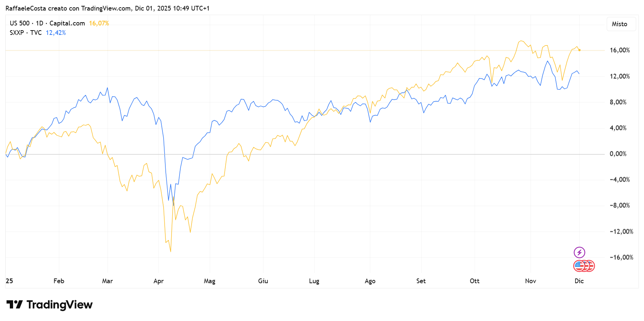Click the TradingView wordmark at bottom

click(x=60, y=305)
